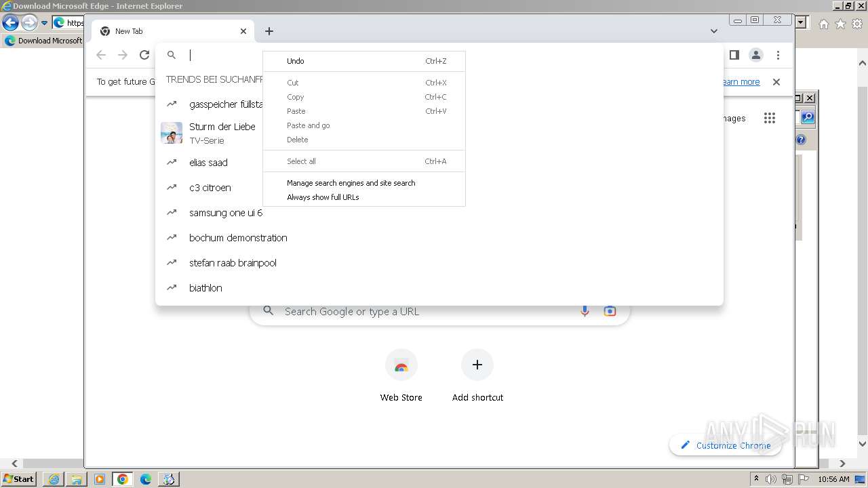
Task: Click the Action Center flag tray icon
Action: click(804, 479)
